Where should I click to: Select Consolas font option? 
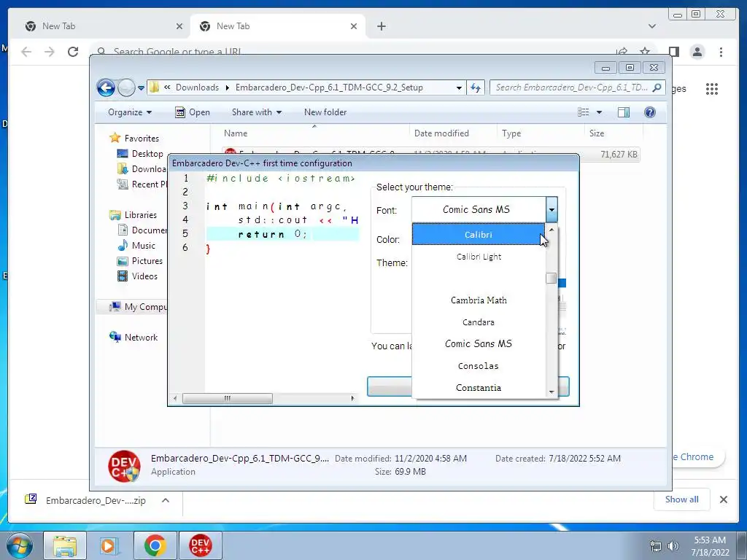(479, 366)
